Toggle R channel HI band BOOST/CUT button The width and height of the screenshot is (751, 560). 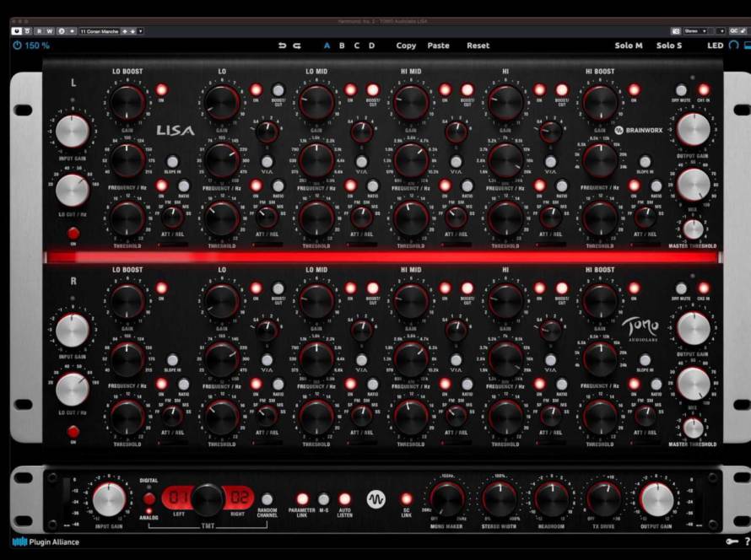tap(561, 288)
